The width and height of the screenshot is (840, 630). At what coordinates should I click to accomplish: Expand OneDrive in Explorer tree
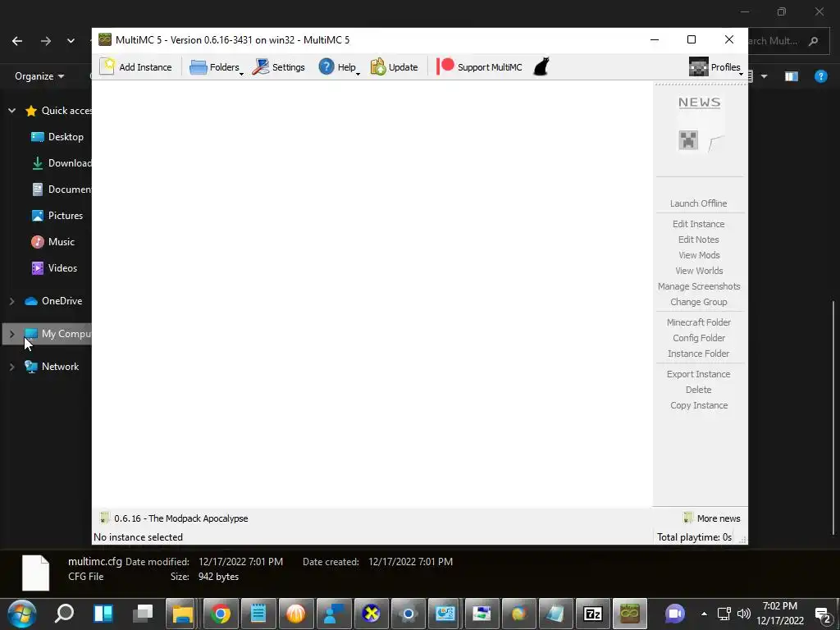click(11, 301)
